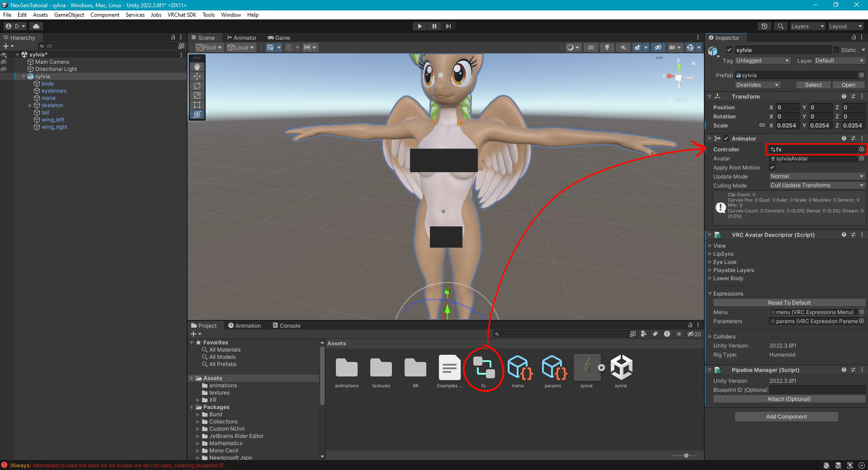Open the Overrides dropdown
Viewport: 868px width, 470px height.
(x=757, y=85)
